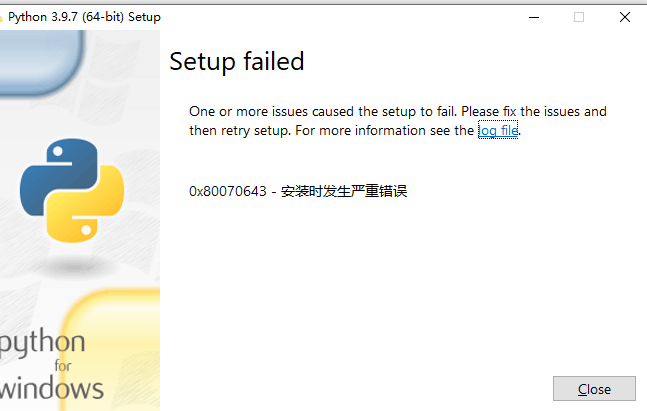Close the setup window using X
This screenshot has width=647, height=411.
[x=625, y=17]
